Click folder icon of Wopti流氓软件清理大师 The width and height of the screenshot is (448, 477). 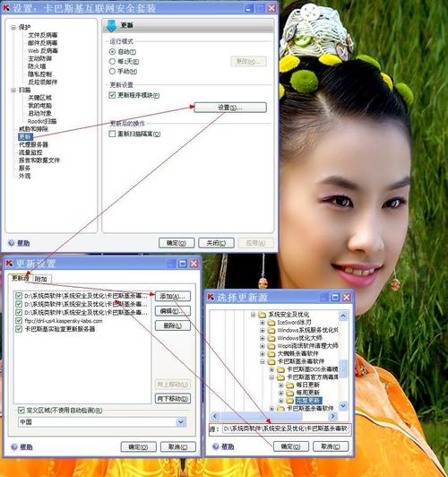tap(271, 346)
